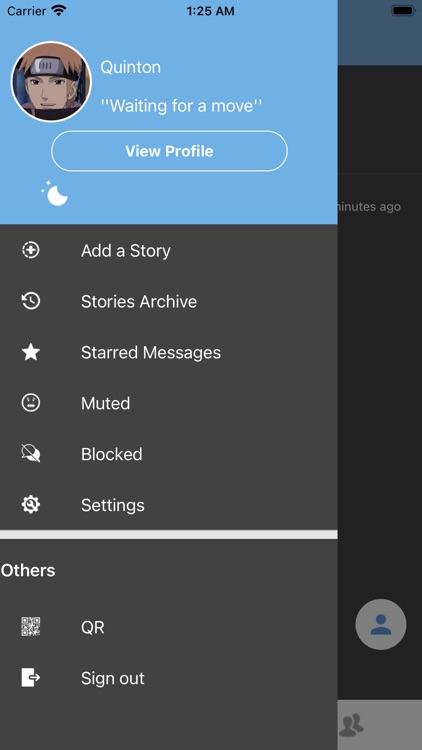
Task: Switch to the groups tab icon
Action: [x=351, y=725]
